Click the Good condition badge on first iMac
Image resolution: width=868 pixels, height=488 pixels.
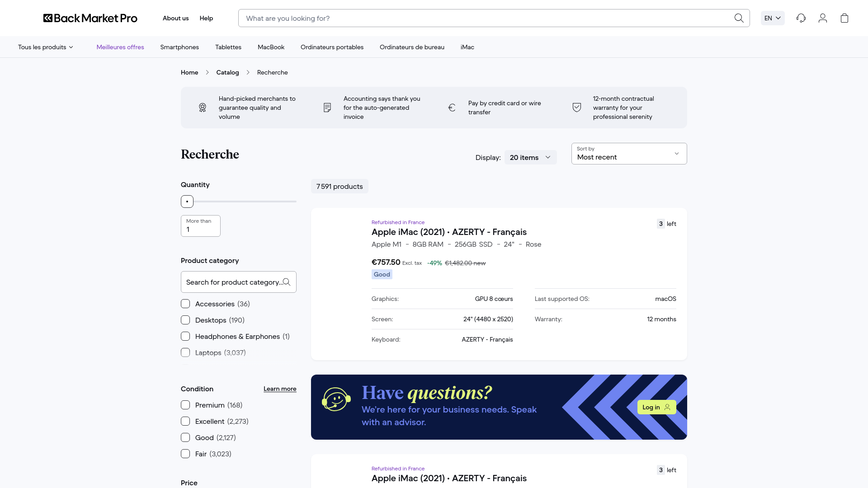click(x=382, y=274)
